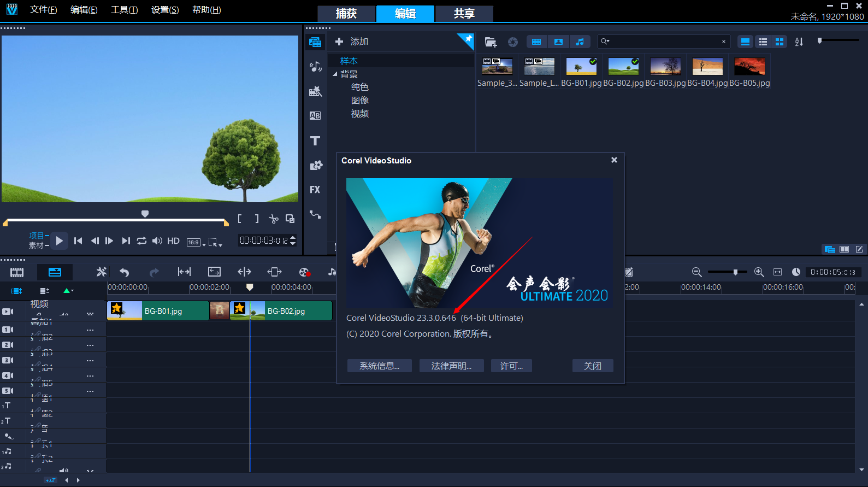This screenshot has width=868, height=487.
Task: Open the Title (T) library panel
Action: [x=315, y=140]
